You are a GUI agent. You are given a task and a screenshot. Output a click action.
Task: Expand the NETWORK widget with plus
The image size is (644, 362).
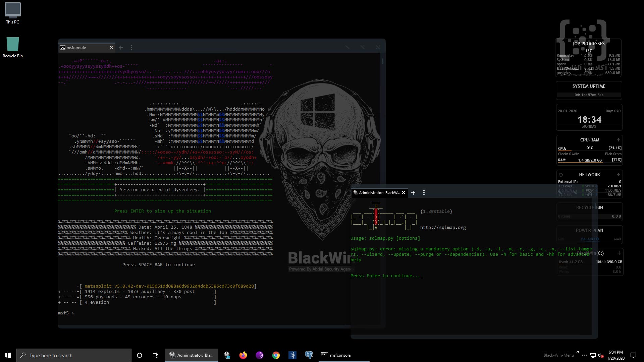click(x=618, y=175)
